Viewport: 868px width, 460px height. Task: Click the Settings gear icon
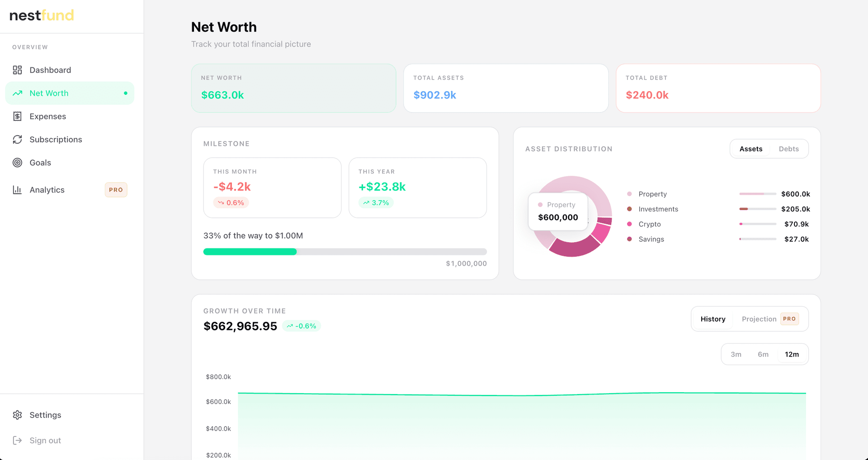click(17, 415)
